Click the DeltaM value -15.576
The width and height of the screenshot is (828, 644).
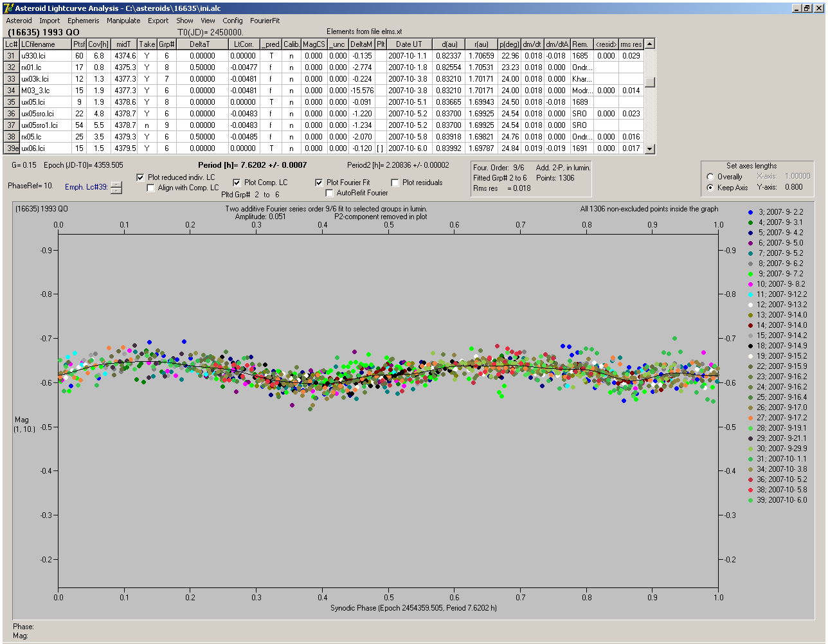[362, 91]
